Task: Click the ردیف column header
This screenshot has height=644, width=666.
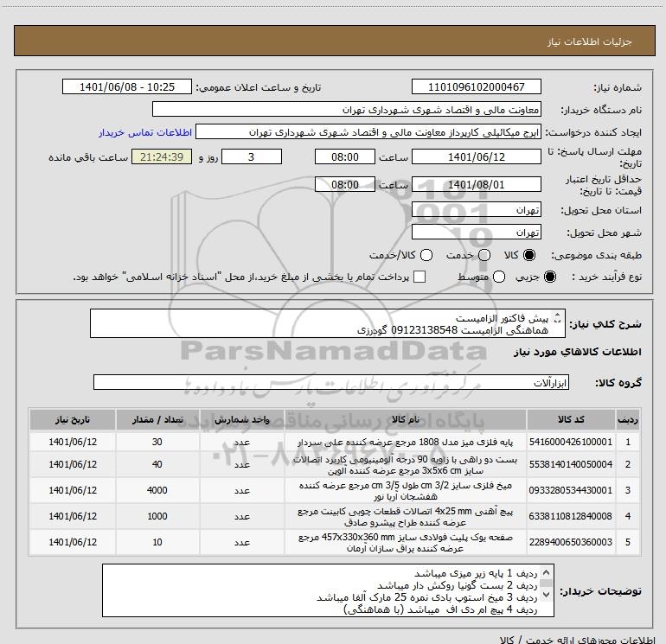Action: pos(627,419)
